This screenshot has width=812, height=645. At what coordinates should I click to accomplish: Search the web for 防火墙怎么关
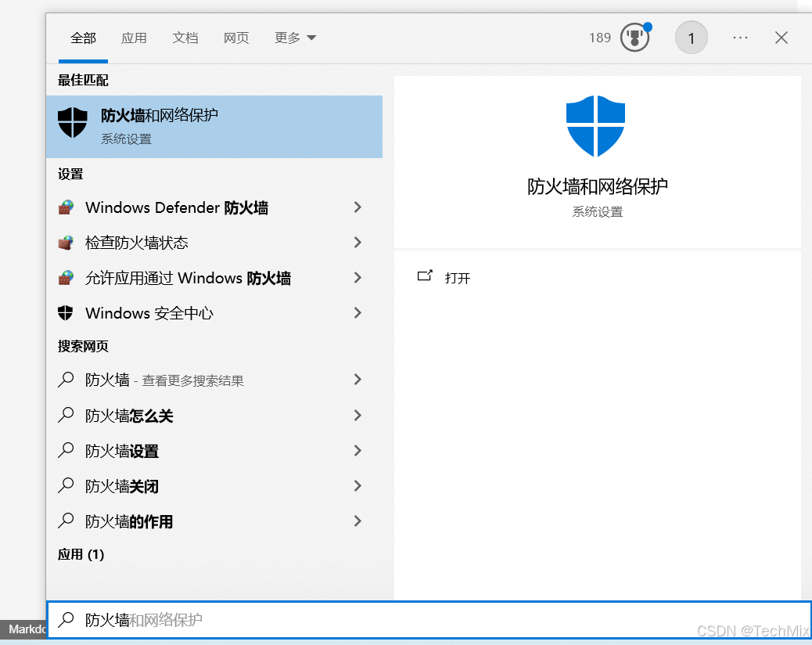(x=214, y=415)
